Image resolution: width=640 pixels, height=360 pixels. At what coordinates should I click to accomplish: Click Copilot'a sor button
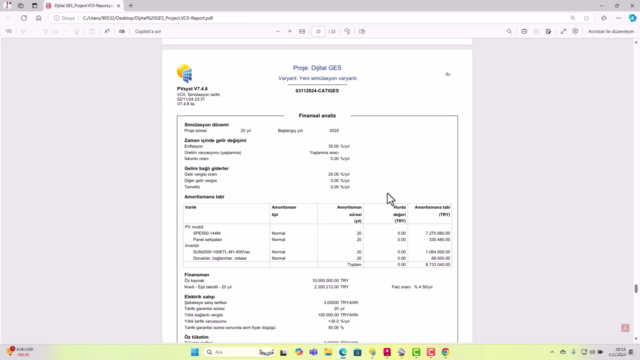pos(148,31)
